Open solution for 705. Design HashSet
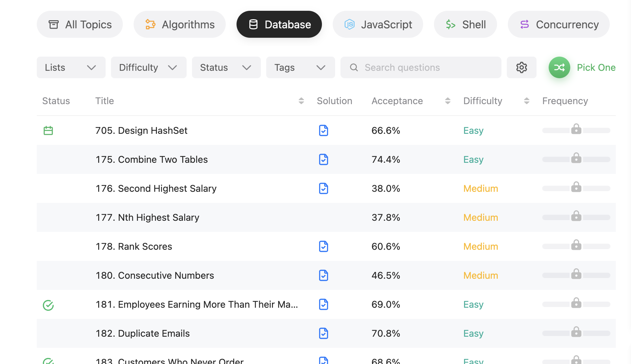This screenshot has width=631, height=364. (323, 130)
